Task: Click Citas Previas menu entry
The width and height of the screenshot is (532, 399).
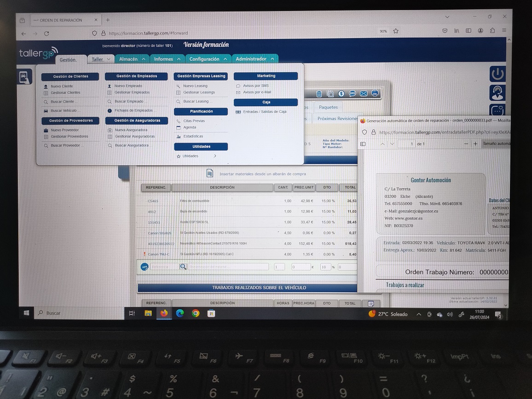Action: [194, 121]
